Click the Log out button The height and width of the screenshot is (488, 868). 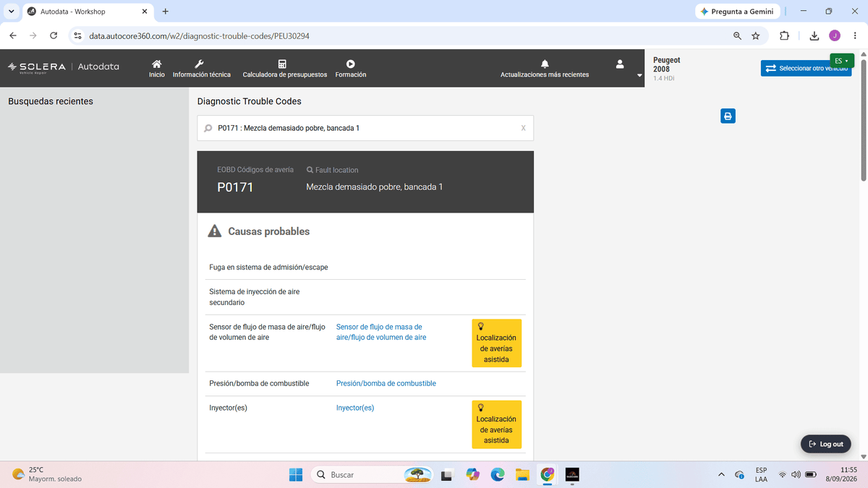[826, 444]
